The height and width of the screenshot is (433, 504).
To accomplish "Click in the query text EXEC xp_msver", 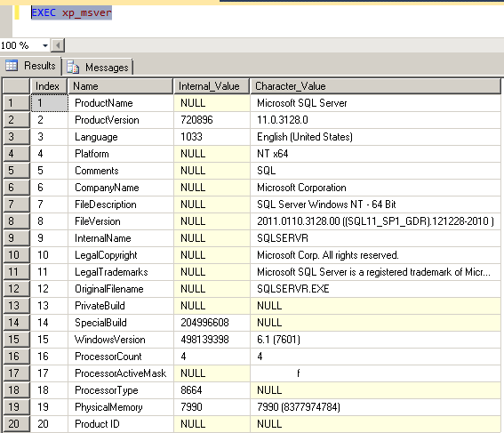I will click(71, 12).
